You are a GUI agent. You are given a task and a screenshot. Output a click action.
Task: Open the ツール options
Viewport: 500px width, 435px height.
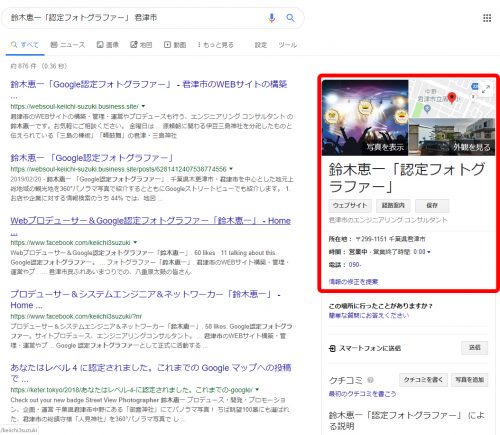point(288,45)
